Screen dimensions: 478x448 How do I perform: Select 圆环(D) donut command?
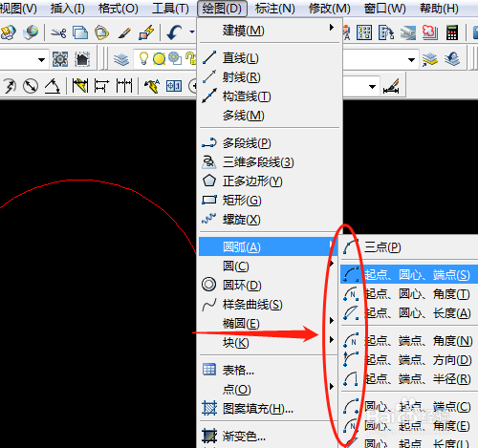[268, 285]
